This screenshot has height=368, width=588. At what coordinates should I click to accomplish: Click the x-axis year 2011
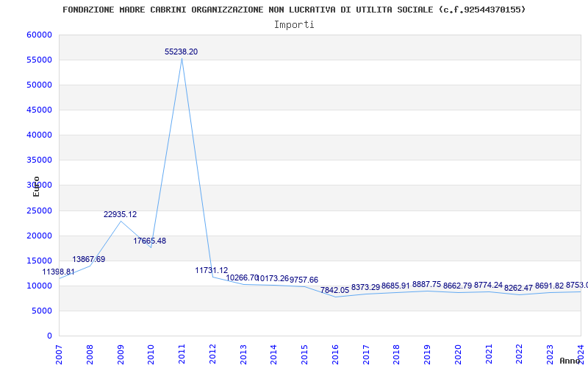point(182,355)
